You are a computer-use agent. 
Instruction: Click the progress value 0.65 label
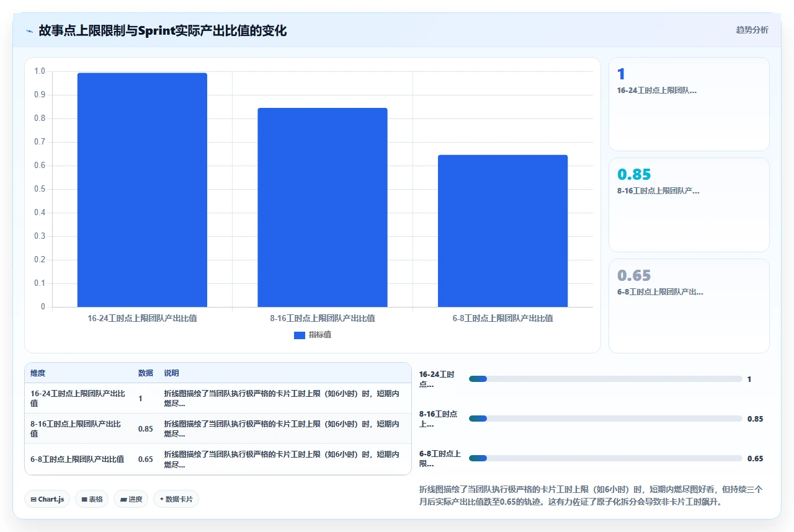[756, 458]
